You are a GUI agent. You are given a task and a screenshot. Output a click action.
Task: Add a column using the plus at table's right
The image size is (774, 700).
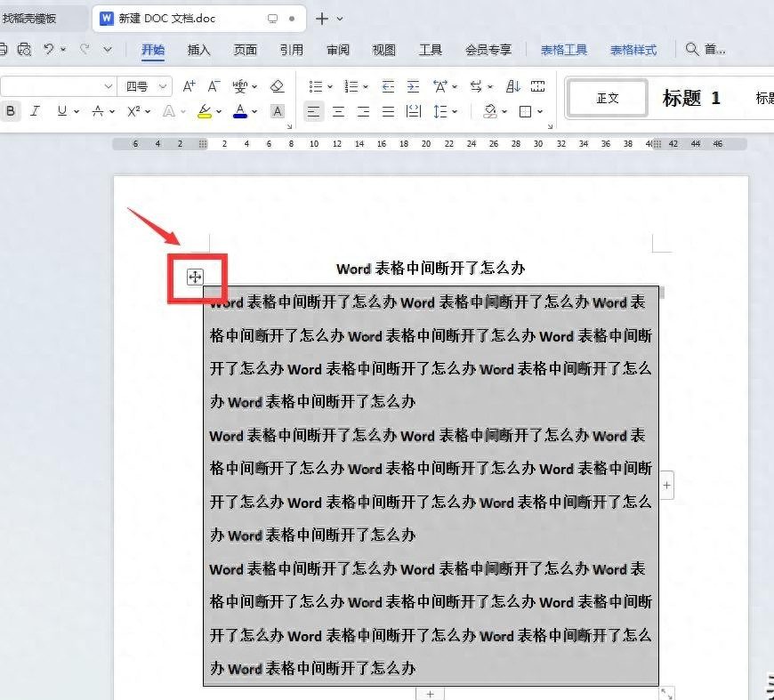667,486
